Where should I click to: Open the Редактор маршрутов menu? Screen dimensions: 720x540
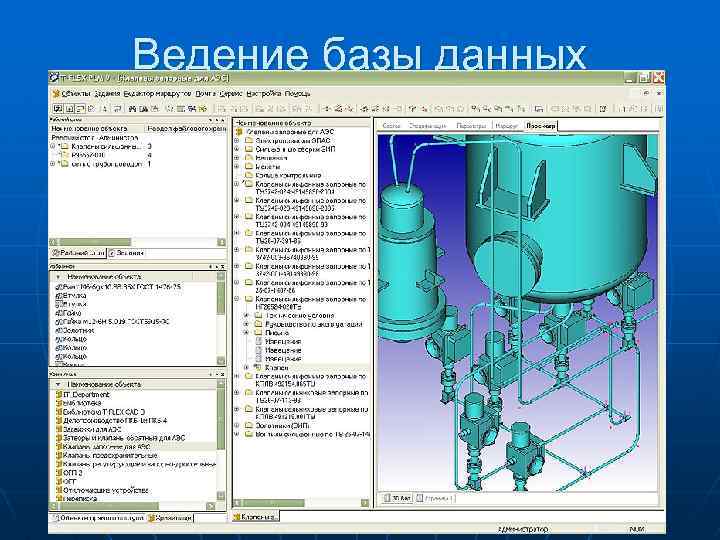(157, 94)
